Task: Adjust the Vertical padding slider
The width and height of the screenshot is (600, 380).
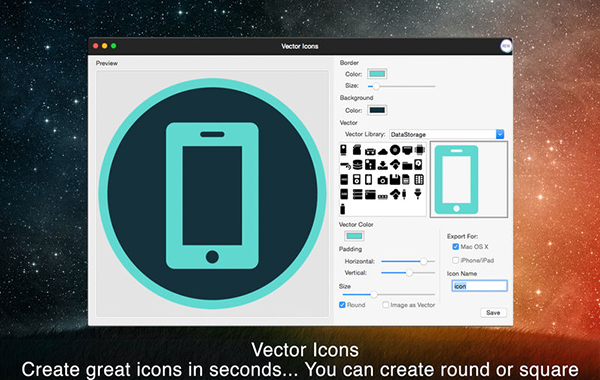Action: pos(408,273)
